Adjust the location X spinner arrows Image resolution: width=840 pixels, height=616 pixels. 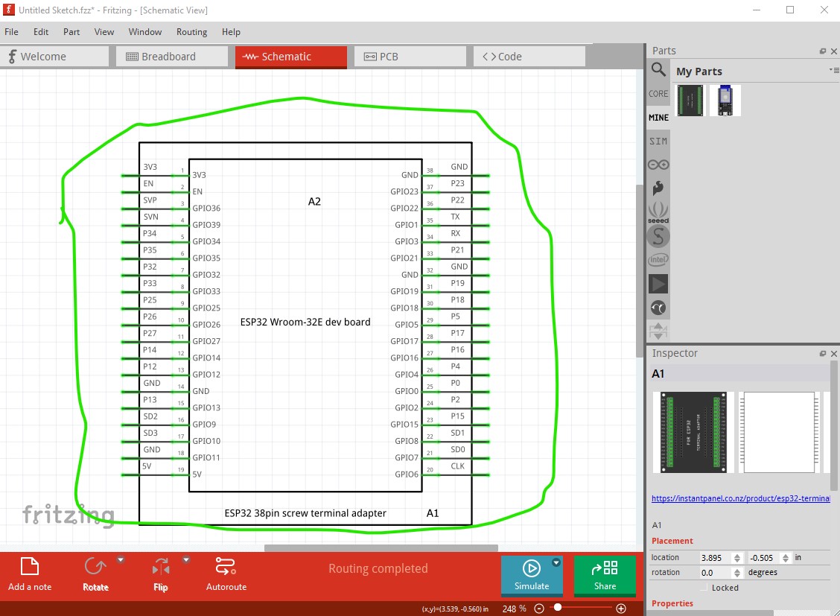[737, 558]
